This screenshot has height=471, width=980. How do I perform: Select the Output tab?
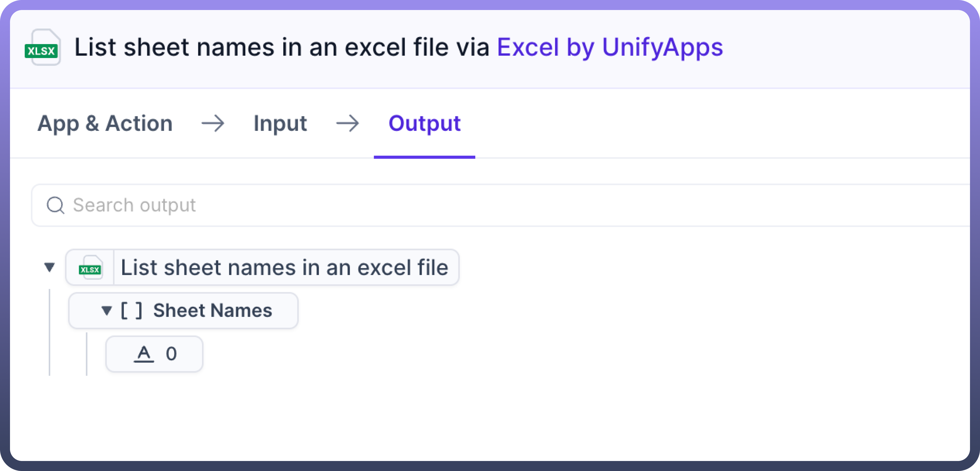click(424, 123)
